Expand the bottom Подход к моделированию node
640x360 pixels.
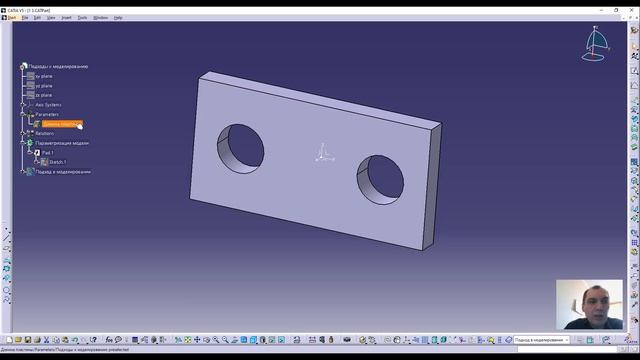[23, 172]
